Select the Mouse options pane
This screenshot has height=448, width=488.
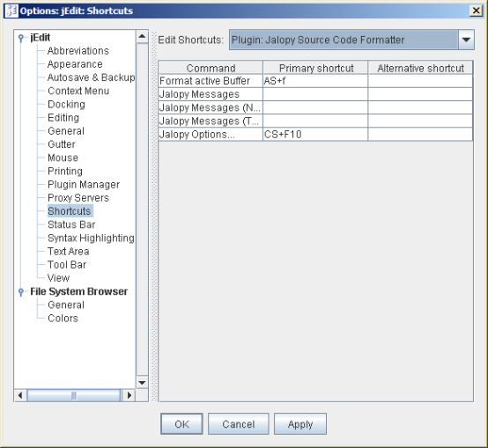(63, 158)
